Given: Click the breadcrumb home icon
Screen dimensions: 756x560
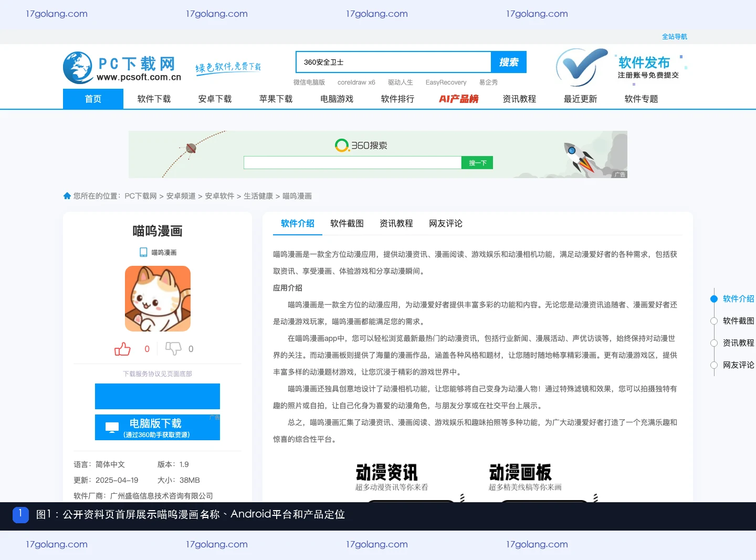Looking at the screenshot, I should pyautogui.click(x=67, y=196).
